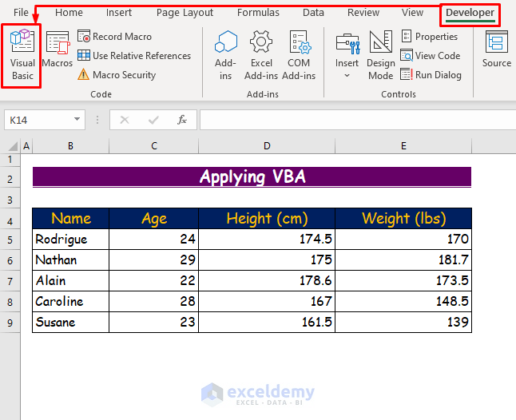Image resolution: width=516 pixels, height=420 pixels.
Task: Click inside the formula bar
Action: 358,120
